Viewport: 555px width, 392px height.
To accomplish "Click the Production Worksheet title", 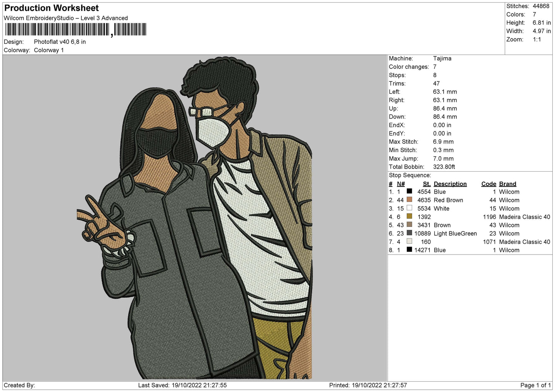I will point(51,8).
